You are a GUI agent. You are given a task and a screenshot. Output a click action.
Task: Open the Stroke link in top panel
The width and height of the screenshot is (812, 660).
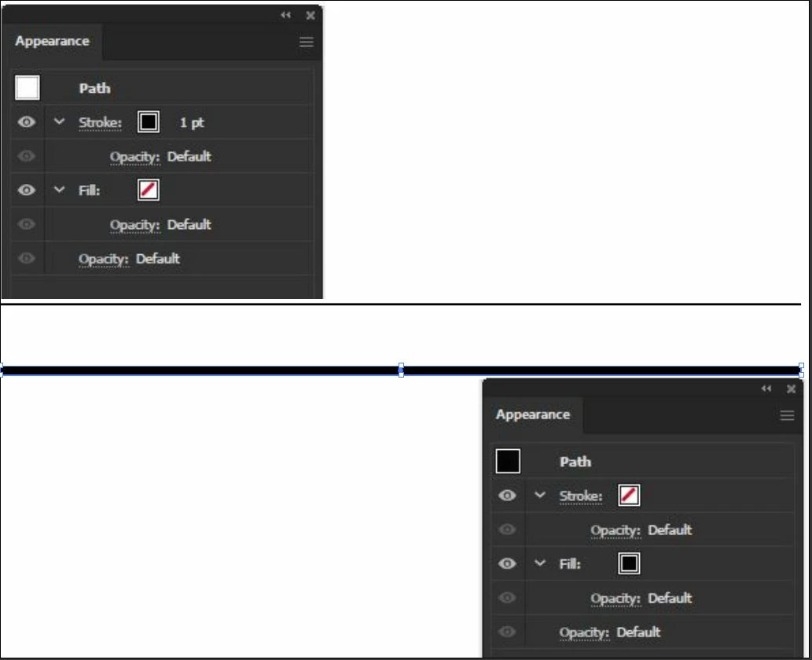pyautogui.click(x=100, y=123)
